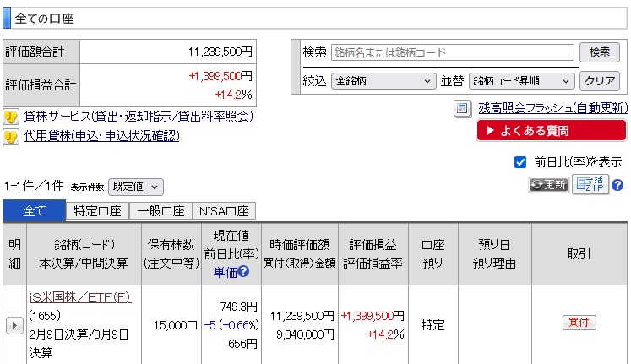
Task: Click the 2月9日決算/8月9日決算 text
Action: click(x=79, y=344)
